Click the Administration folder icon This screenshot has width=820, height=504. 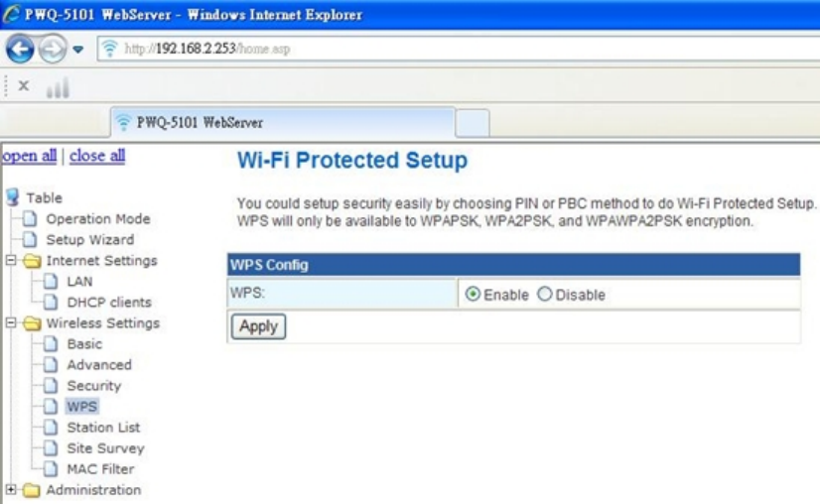pyautogui.click(x=33, y=490)
